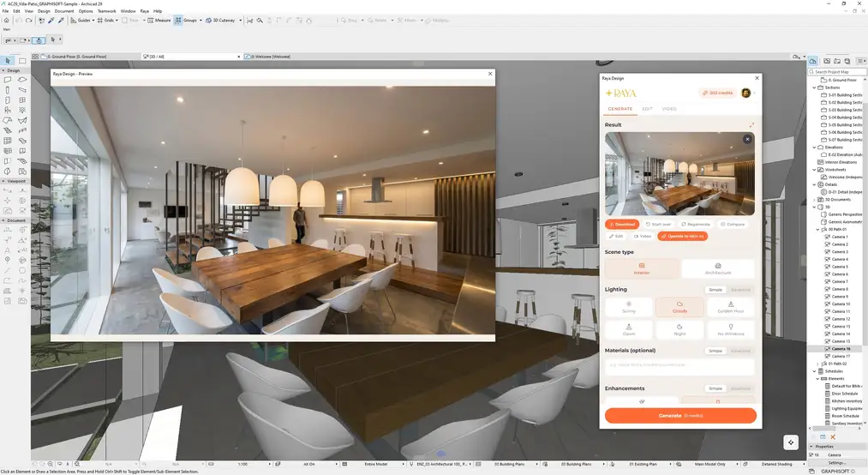Open the 3D Cutaway dropdown arrow
This screenshot has width=868, height=475.
240,20
